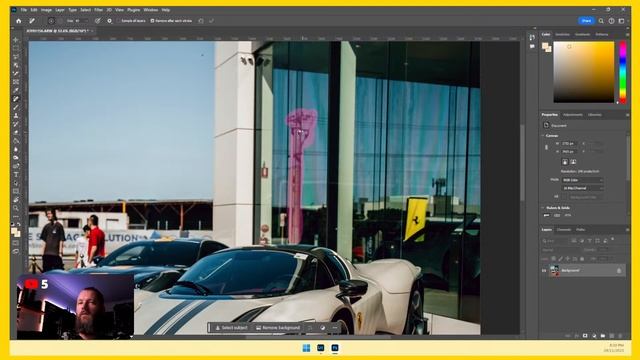
Task: Click the Color panel foreground swatch
Action: point(545,46)
